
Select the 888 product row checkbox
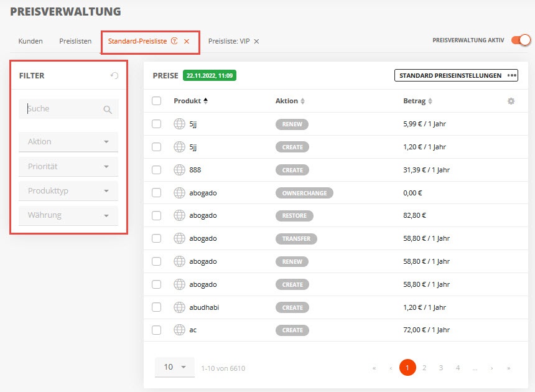pos(156,170)
